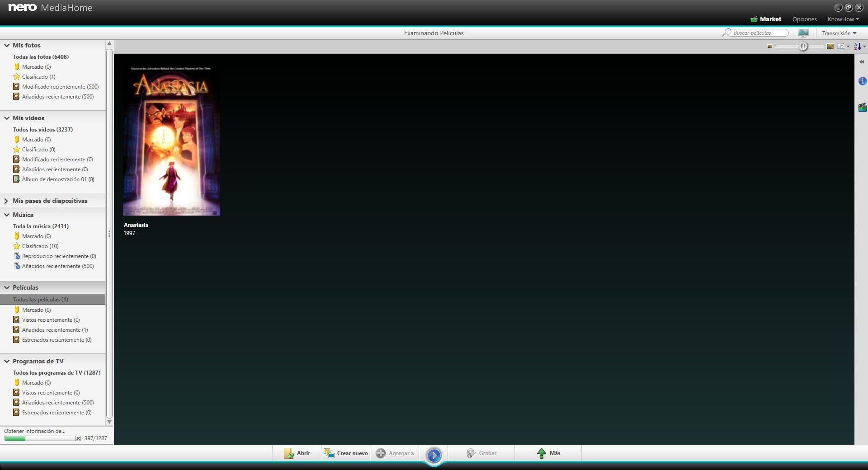Viewport: 868px width, 470px height.
Task: Click into the Buscar películas search field
Action: coord(759,33)
